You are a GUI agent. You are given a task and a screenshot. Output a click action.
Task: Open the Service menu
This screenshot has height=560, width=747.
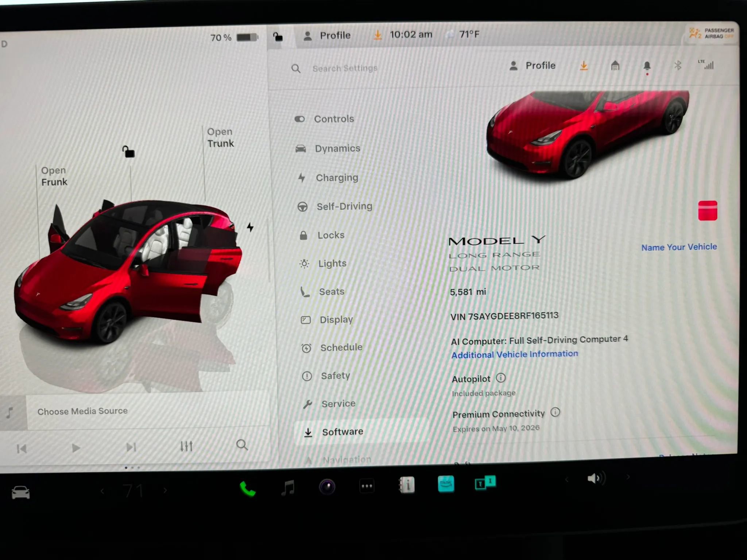(329, 404)
